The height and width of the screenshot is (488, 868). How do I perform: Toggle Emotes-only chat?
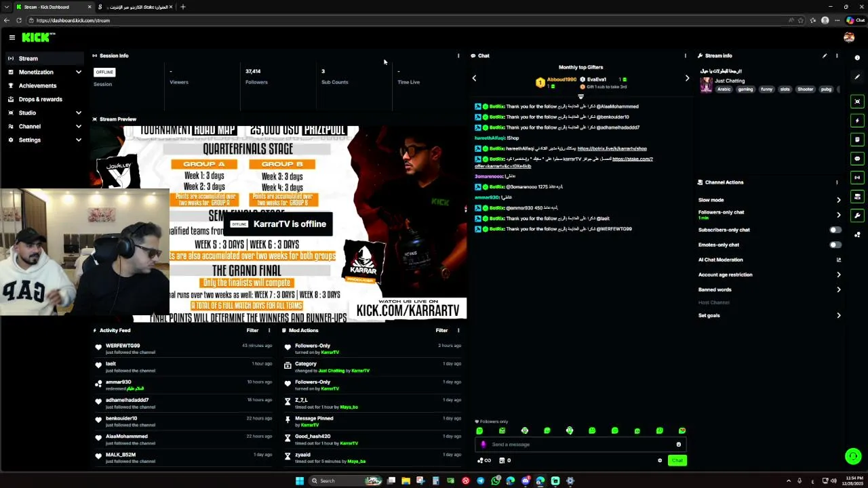tap(835, 245)
